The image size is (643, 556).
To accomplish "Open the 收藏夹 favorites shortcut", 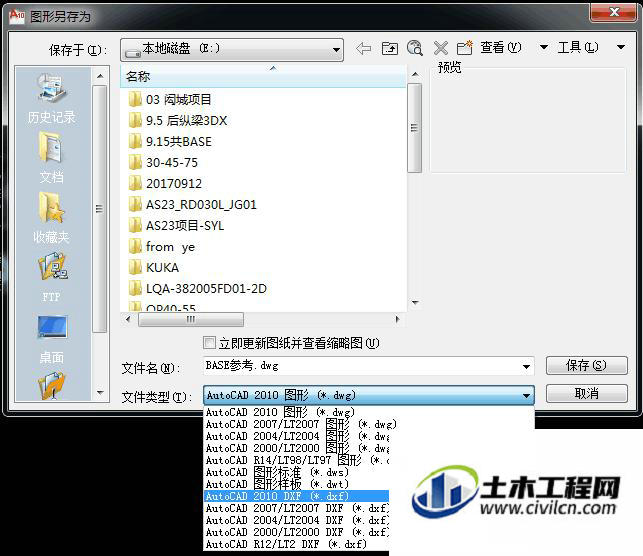I will click(x=52, y=218).
